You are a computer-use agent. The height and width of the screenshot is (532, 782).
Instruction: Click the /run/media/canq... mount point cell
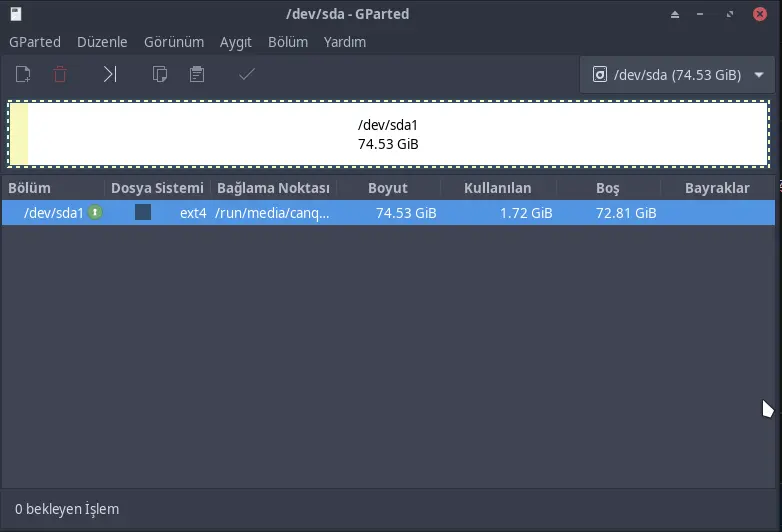pyautogui.click(x=272, y=213)
